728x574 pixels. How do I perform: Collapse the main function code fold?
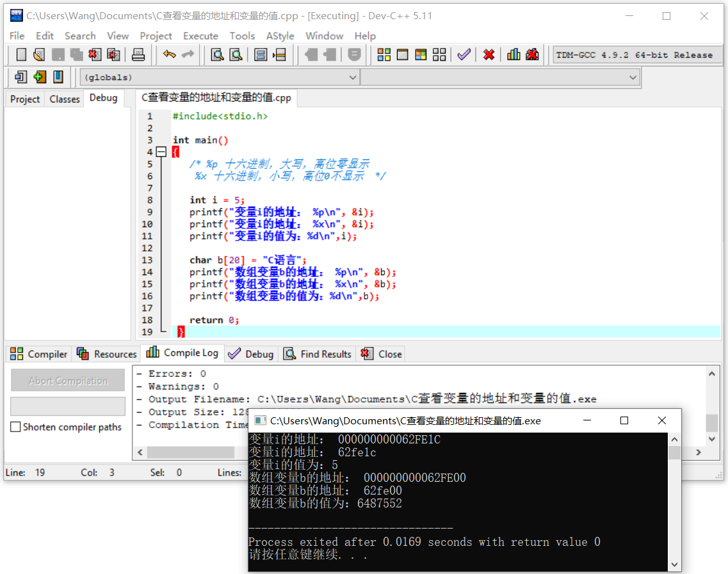point(161,152)
